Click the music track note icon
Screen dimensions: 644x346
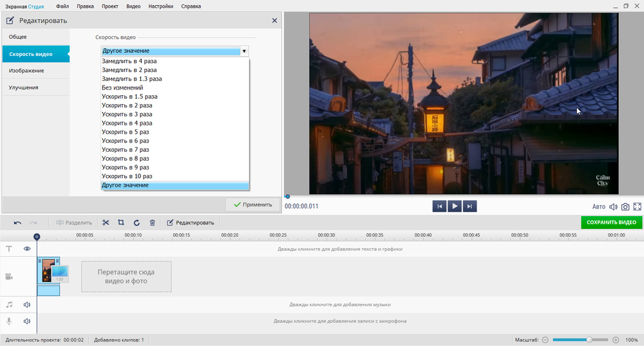9,305
